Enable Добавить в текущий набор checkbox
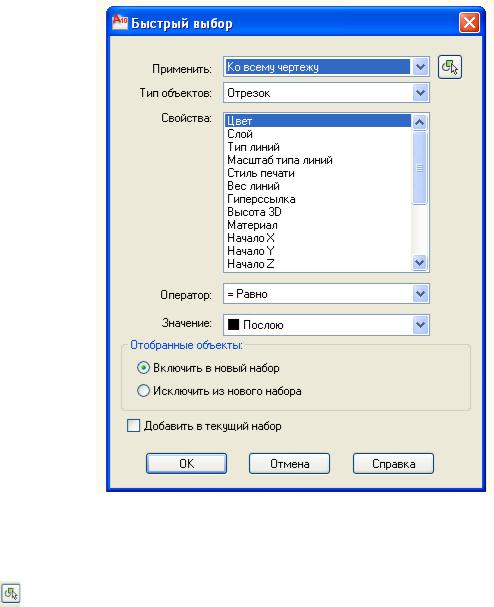The image size is (494, 607). point(134,425)
